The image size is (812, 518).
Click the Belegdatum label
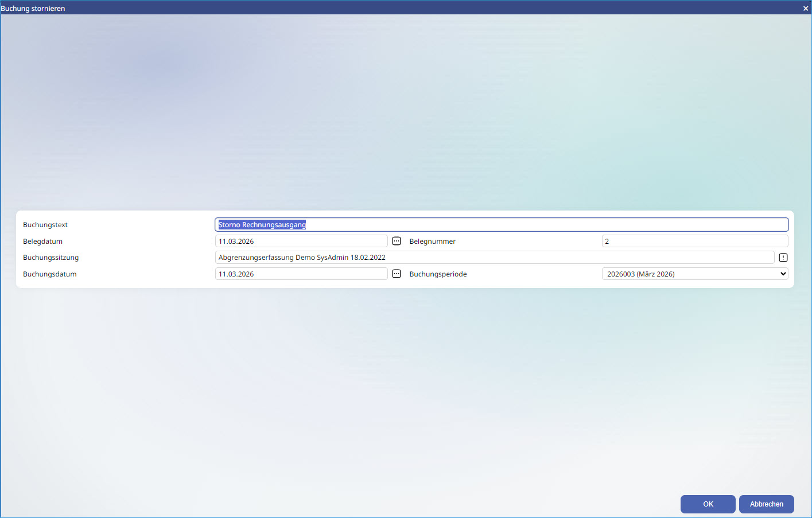(x=43, y=242)
